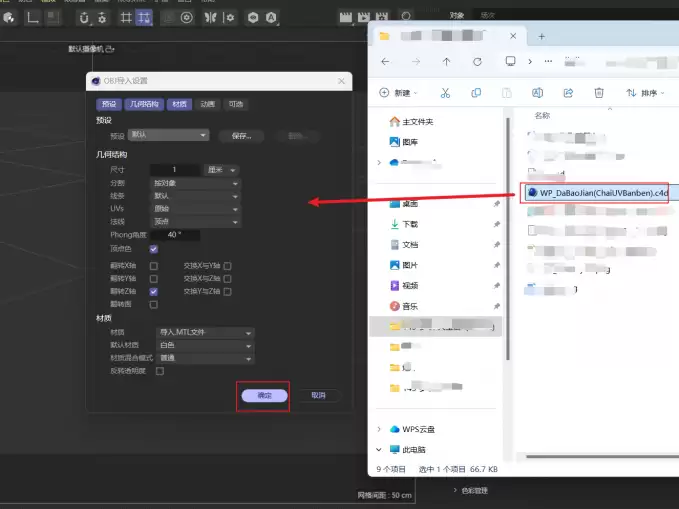Click the 尺寸 value input field
Screen dimensions: 679x509
pos(175,169)
